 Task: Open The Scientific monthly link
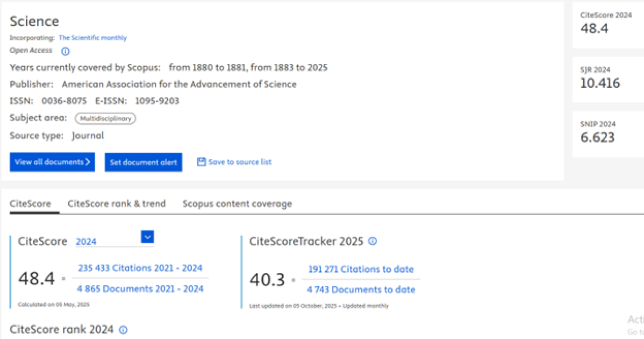pyautogui.click(x=92, y=38)
